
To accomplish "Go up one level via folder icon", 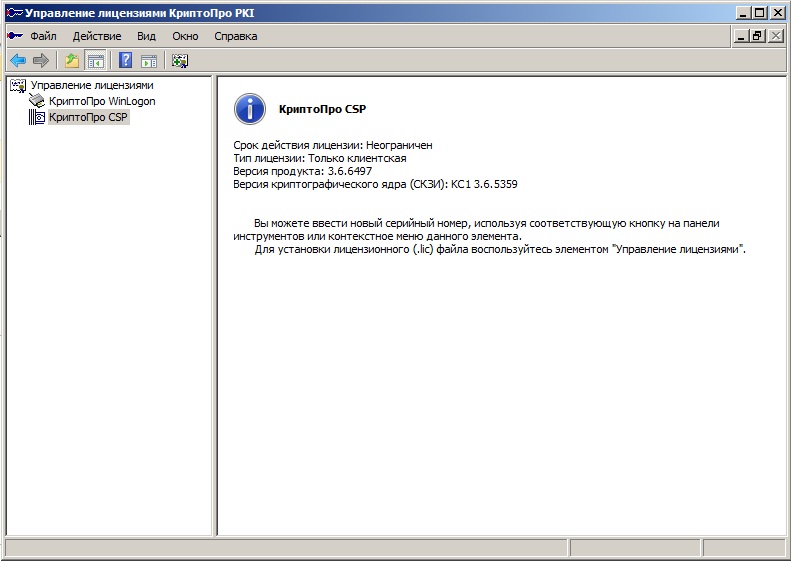I will [x=72, y=61].
